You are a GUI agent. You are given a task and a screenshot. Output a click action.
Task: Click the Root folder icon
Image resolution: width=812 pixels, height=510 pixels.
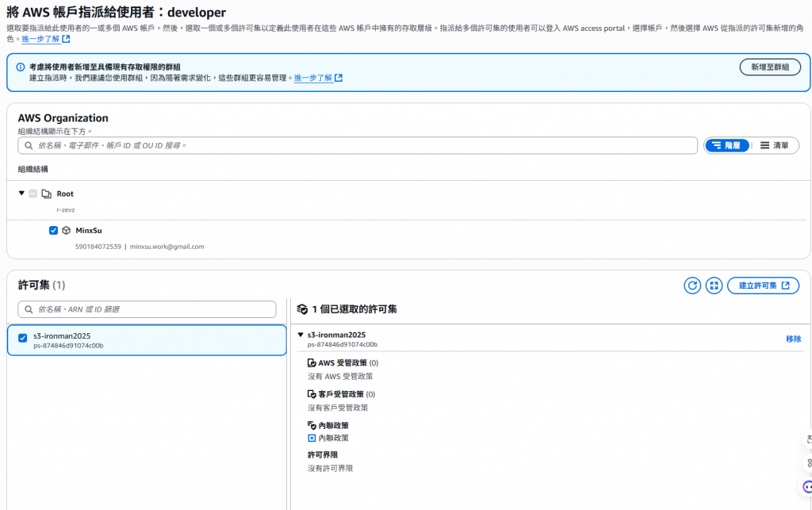pyautogui.click(x=47, y=194)
